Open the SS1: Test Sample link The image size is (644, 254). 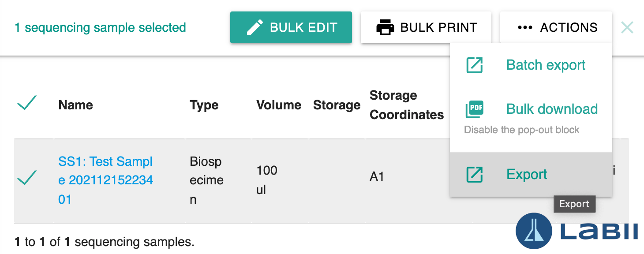point(106,180)
